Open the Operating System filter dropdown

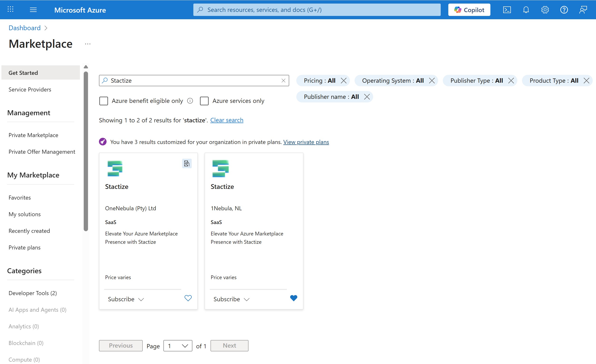coord(393,81)
